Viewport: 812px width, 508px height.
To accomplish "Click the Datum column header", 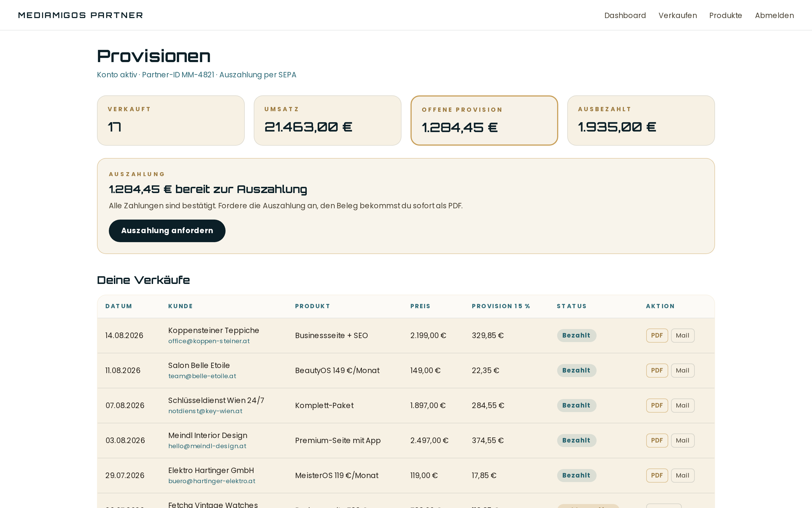I will (118, 306).
